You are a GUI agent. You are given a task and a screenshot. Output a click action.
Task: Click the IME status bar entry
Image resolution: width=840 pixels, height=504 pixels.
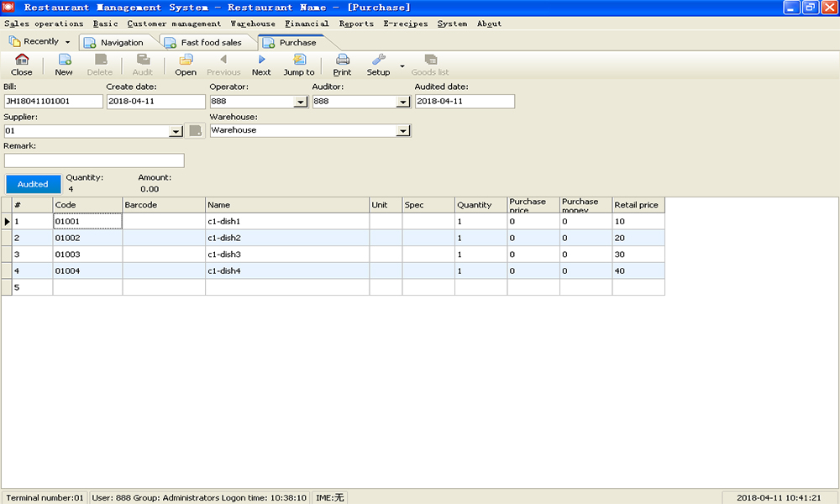[329, 497]
